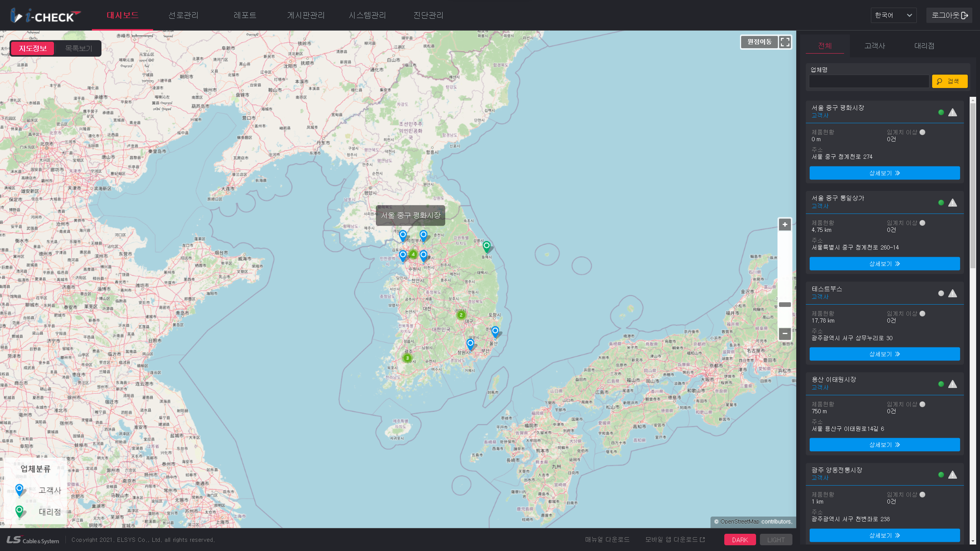Click the 모바일 앱 다운로드 link

click(675, 540)
